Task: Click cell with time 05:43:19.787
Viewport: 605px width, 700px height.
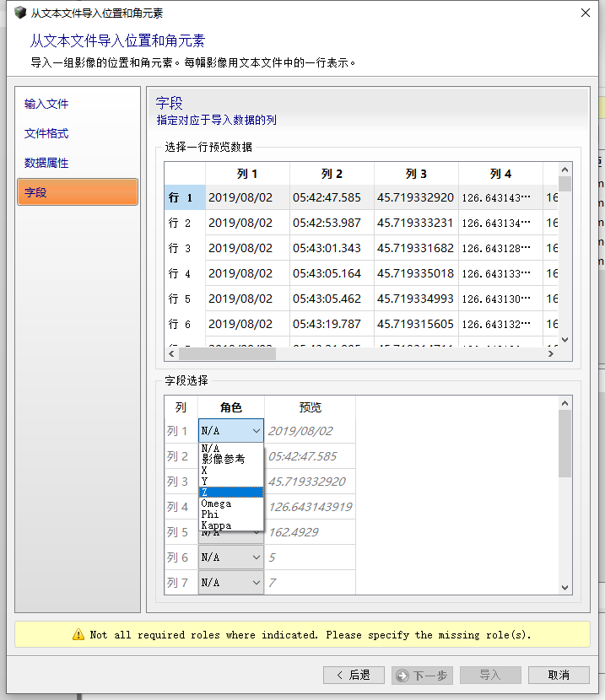Action: [332, 324]
